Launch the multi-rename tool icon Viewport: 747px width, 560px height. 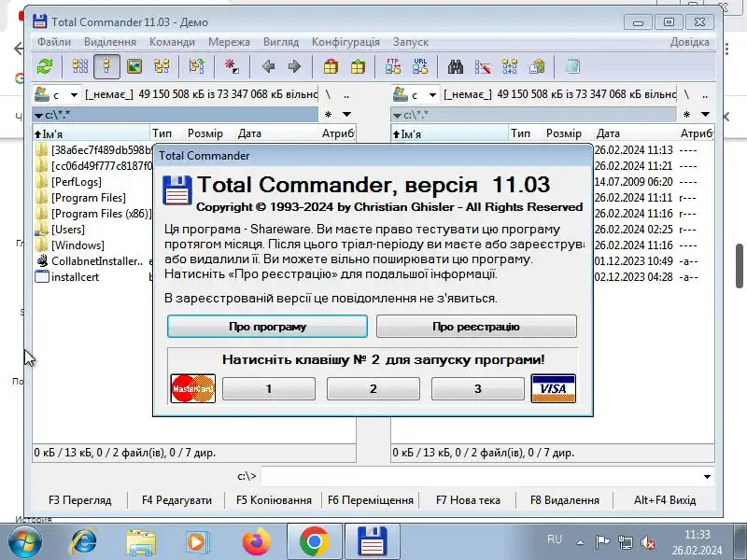tap(483, 66)
